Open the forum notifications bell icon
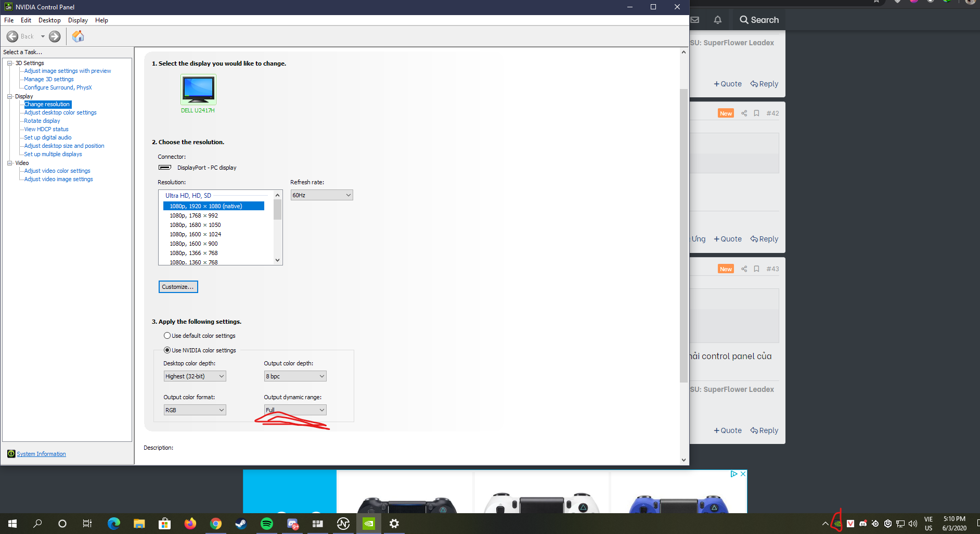 coord(718,20)
